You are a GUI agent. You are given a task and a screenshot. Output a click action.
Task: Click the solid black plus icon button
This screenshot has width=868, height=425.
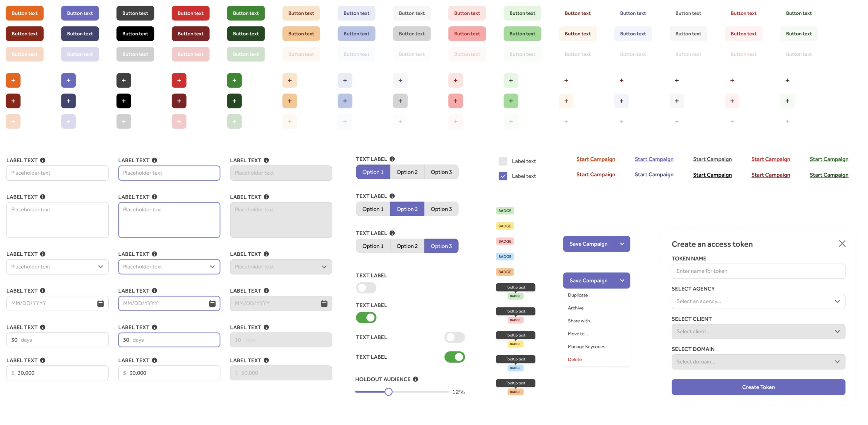124,101
